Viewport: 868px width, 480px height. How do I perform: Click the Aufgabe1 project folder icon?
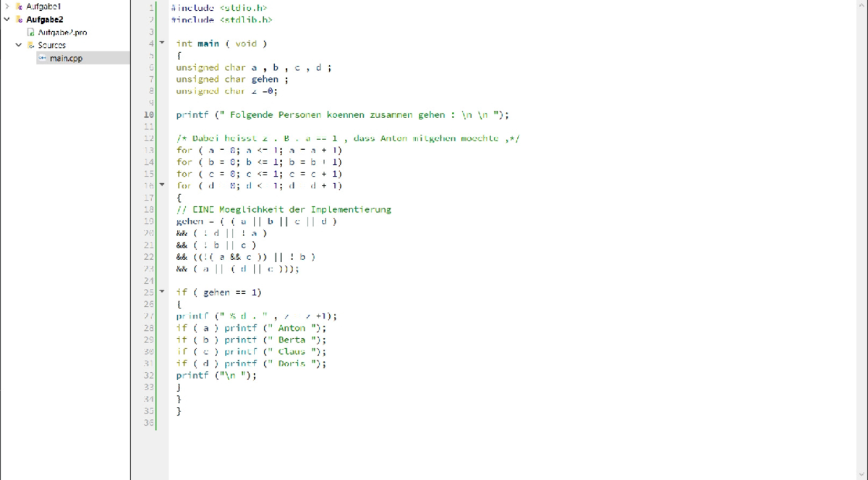19,7
